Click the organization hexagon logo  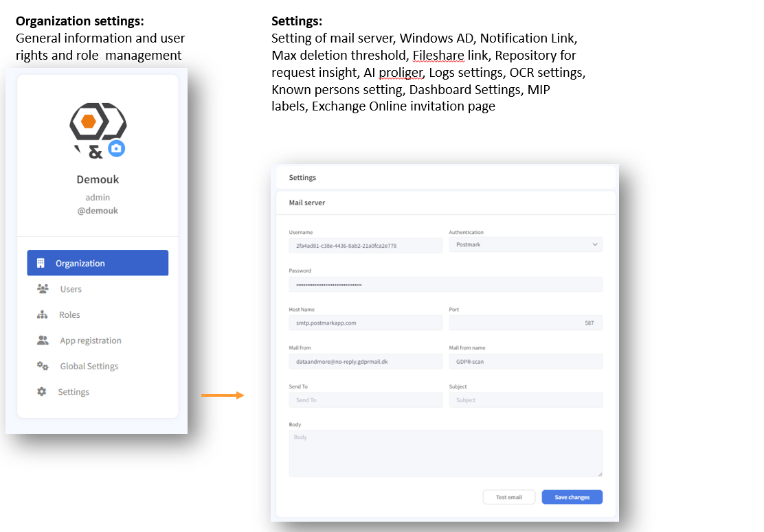tap(97, 123)
